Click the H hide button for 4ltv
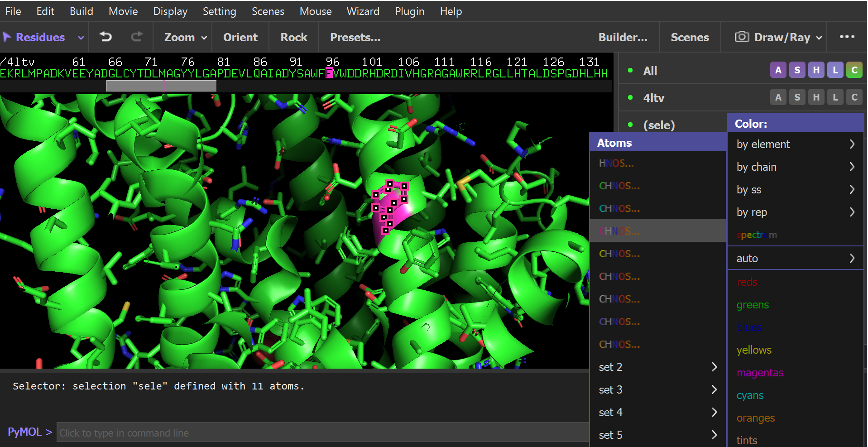 click(x=816, y=97)
